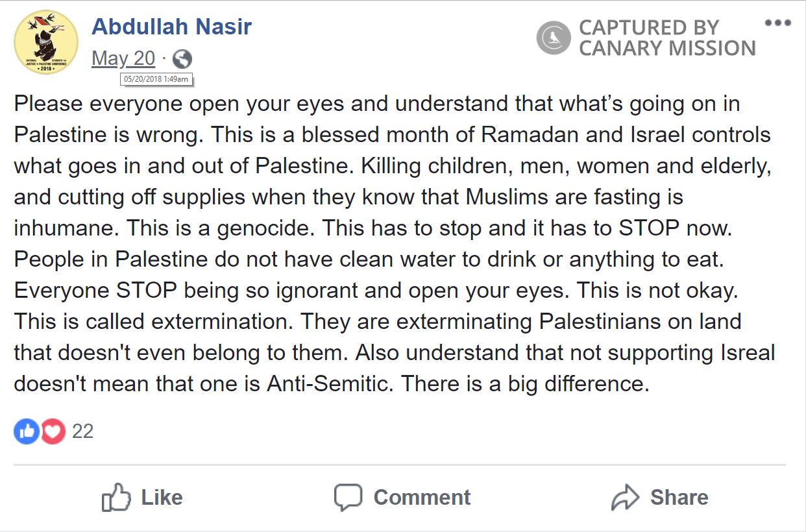Toggle the Like state of the post
Viewport: 806px width, 532px height.
[x=143, y=497]
